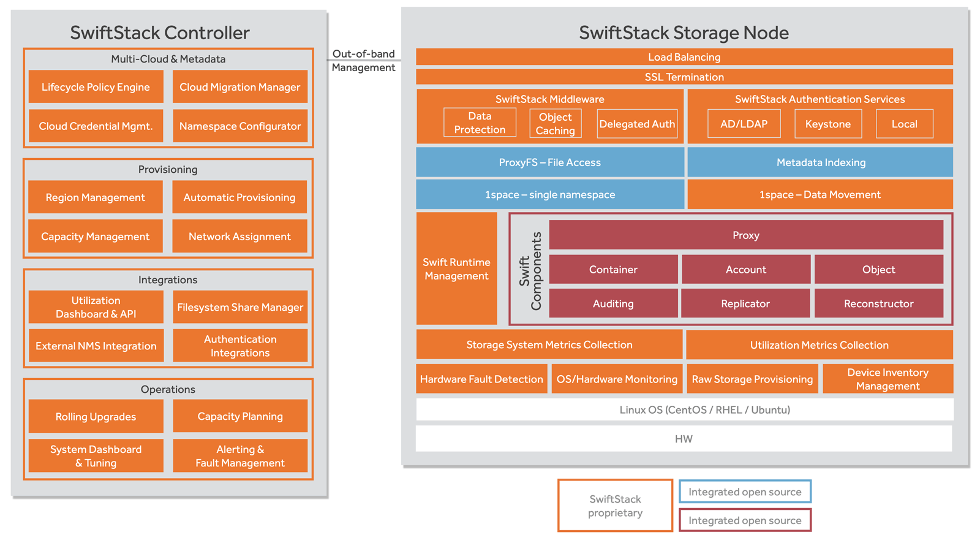Click the Linux OS (CentOS / RHEL / Ubuntu) bar
The width and height of the screenshot is (980, 540).
coord(684,409)
